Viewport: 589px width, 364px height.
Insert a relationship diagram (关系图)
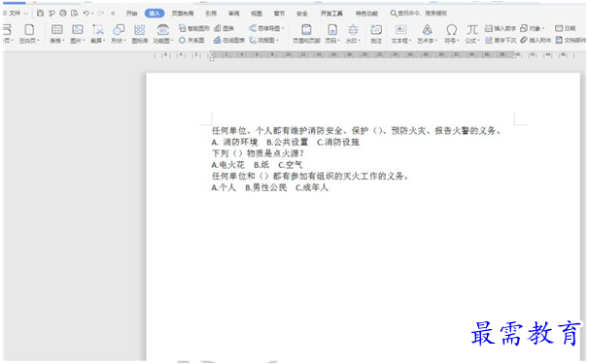pyautogui.click(x=191, y=40)
